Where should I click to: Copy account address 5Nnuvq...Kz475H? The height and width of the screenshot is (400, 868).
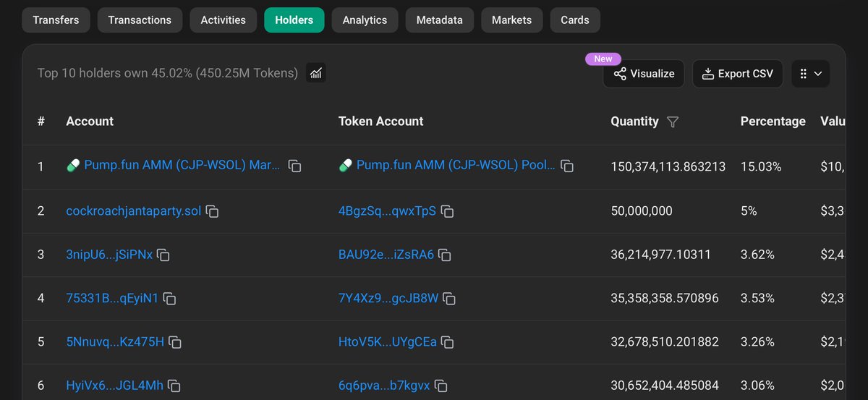coord(175,341)
